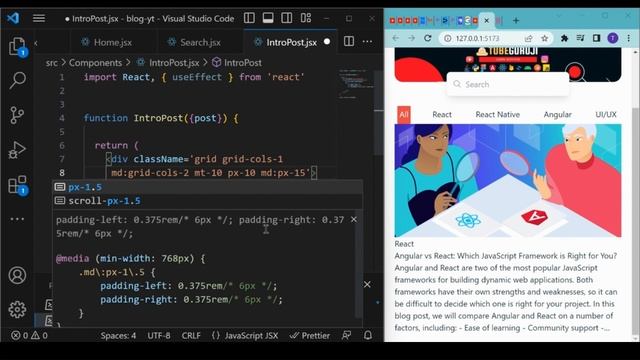Go forward in the browser
The image size is (640, 360).
click(411, 38)
